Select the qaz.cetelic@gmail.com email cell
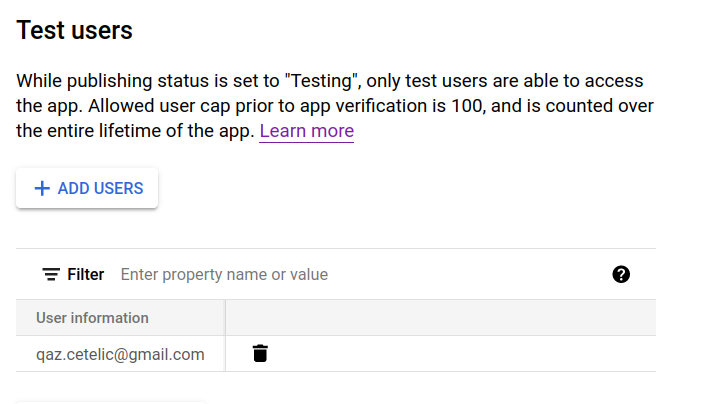708x404 pixels. (120, 354)
